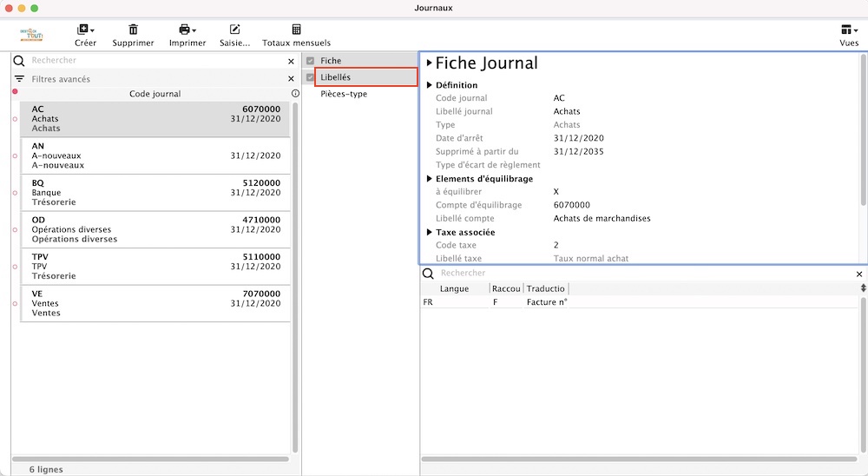Click the Raccou column header

pyautogui.click(x=506, y=288)
